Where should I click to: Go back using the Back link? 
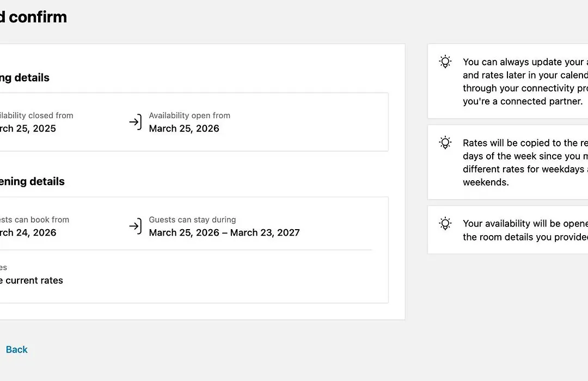tap(16, 349)
